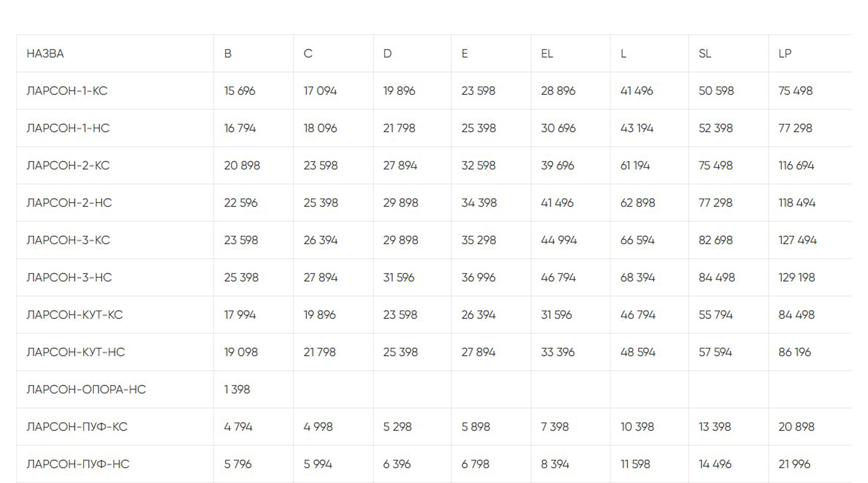Image resolution: width=868 pixels, height=483 pixels.
Task: Click the ЛАРСОН-КУТ-КС row name
Action: (75, 315)
